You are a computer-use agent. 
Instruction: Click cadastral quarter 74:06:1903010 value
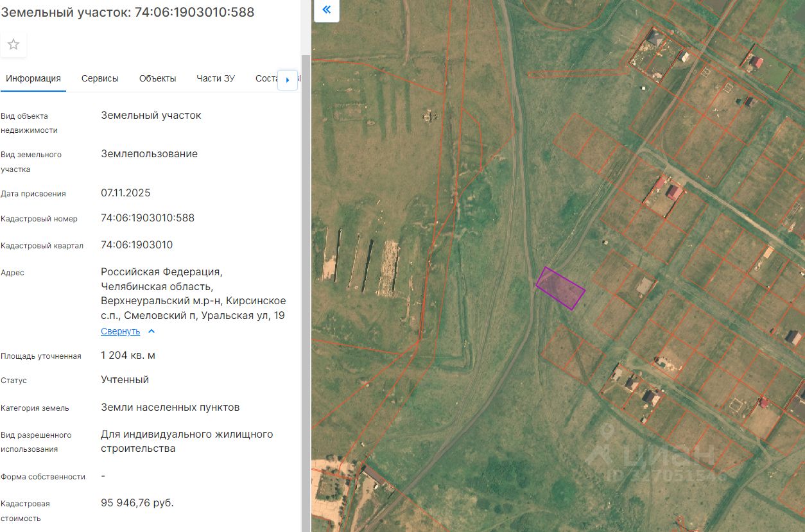pos(137,245)
